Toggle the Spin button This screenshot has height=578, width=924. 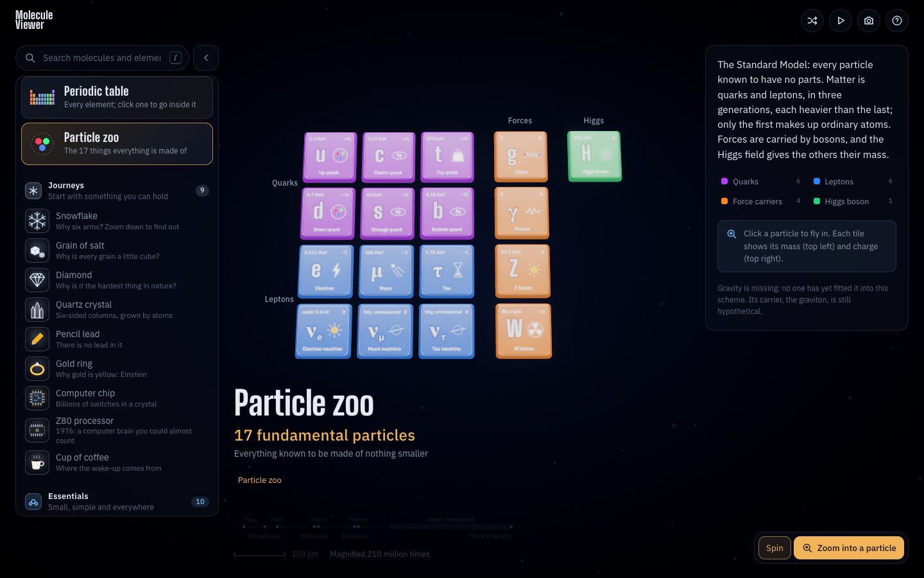coord(774,548)
